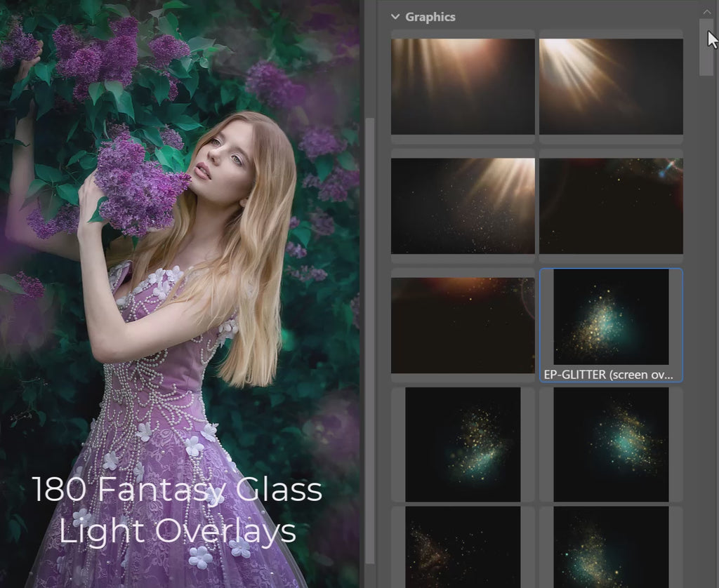The width and height of the screenshot is (719, 588).
Task: Click the Graphics section header label
Action: click(430, 17)
